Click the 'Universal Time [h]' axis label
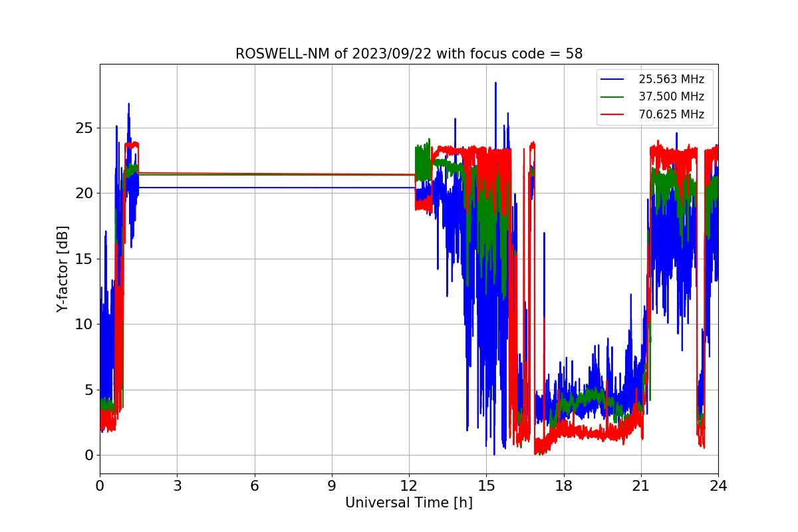This screenshot has width=798, height=532. (x=409, y=503)
